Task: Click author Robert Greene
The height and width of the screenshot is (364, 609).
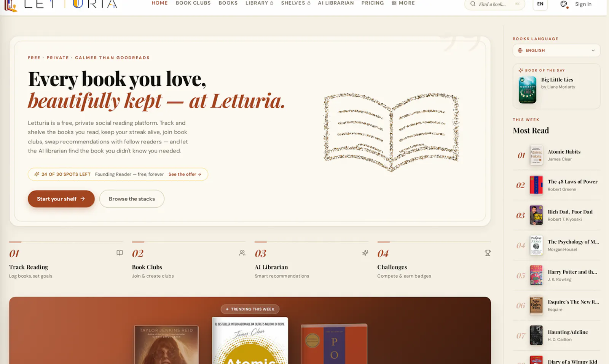Action: (562, 189)
